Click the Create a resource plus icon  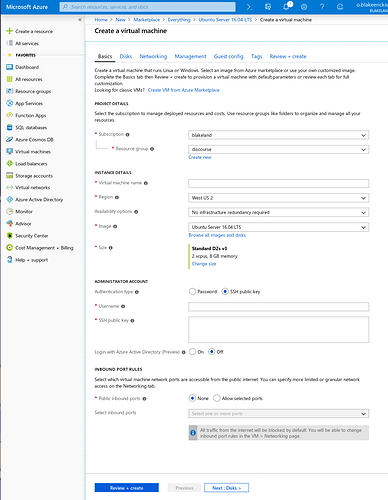point(10,31)
